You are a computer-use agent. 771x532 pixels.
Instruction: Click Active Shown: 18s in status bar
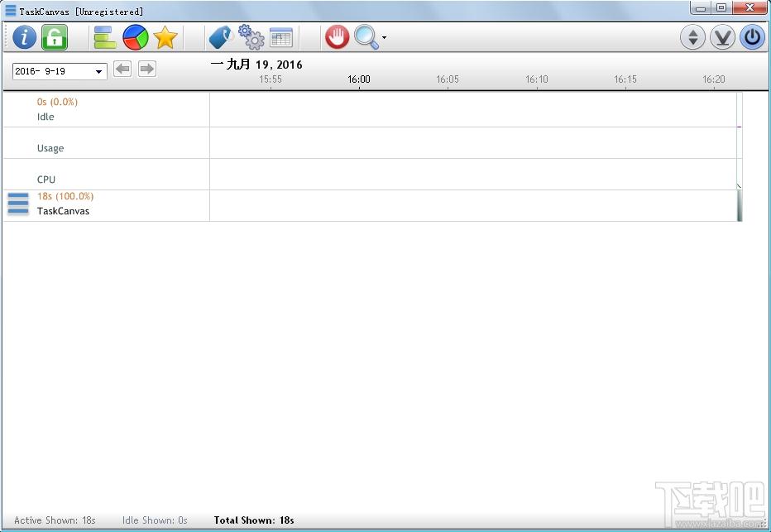(55, 520)
